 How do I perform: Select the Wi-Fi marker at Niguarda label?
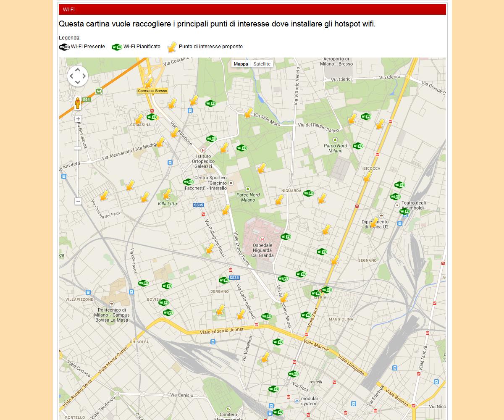[308, 193]
